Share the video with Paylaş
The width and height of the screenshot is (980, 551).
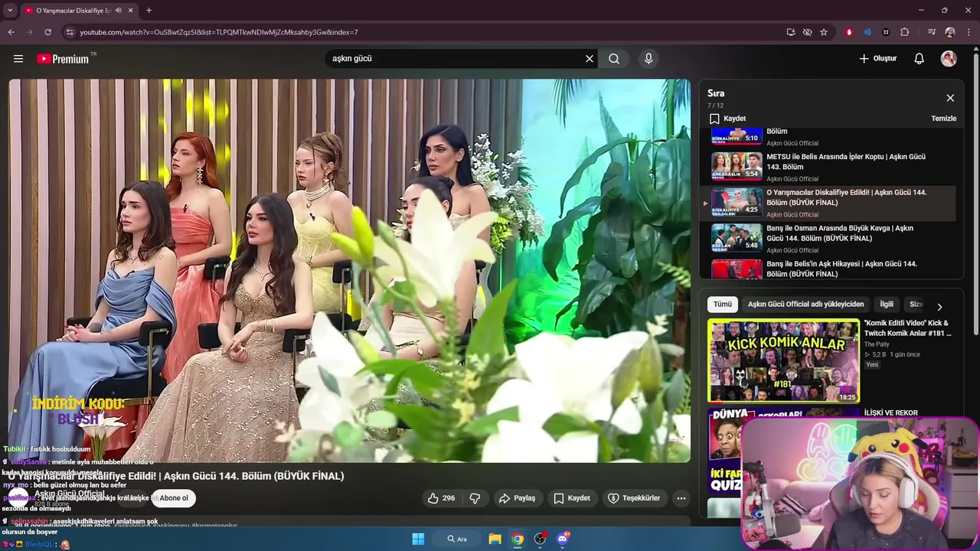pos(517,498)
